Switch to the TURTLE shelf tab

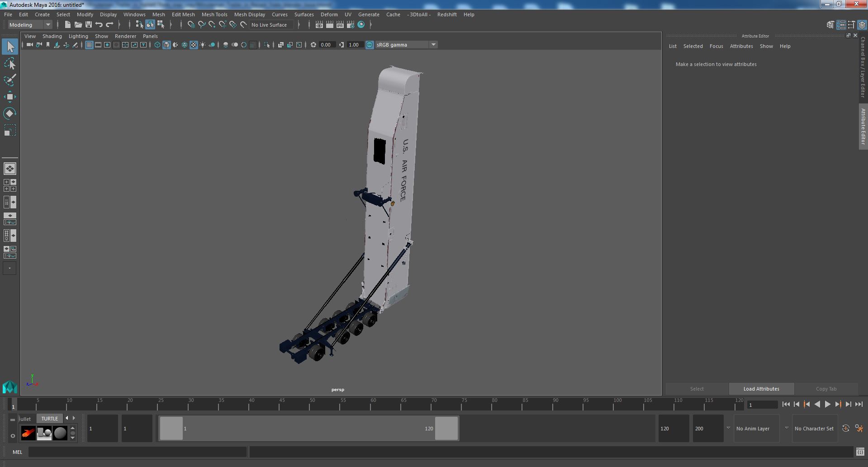[50, 419]
